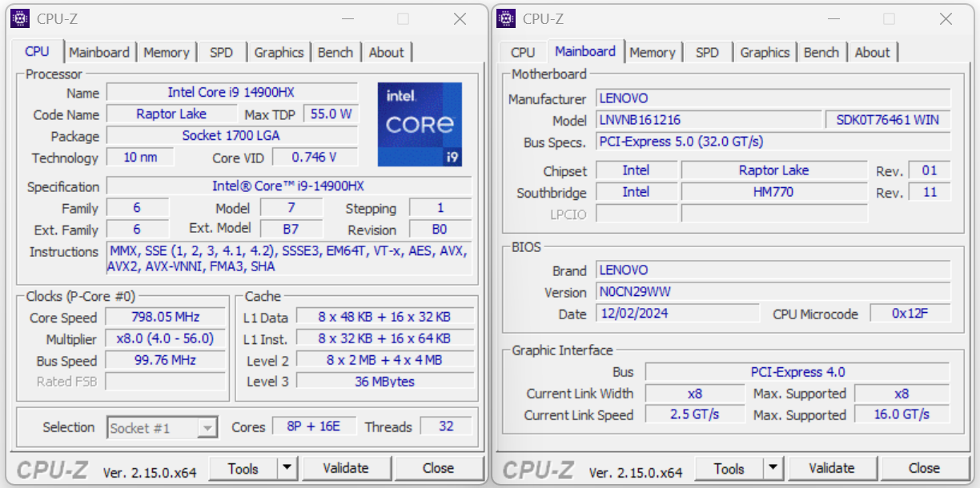Show the About tab in the right window
980x488 pixels.
pyautogui.click(x=873, y=52)
